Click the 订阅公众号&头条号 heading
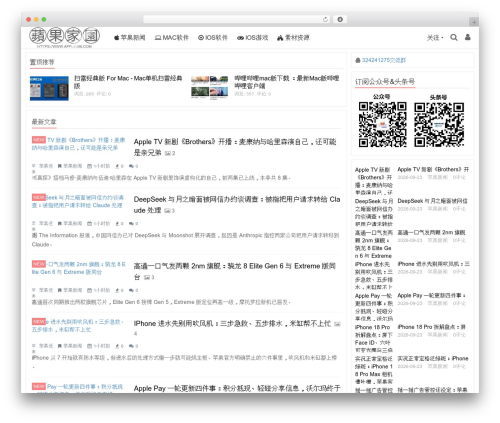500x423 pixels. point(385,82)
